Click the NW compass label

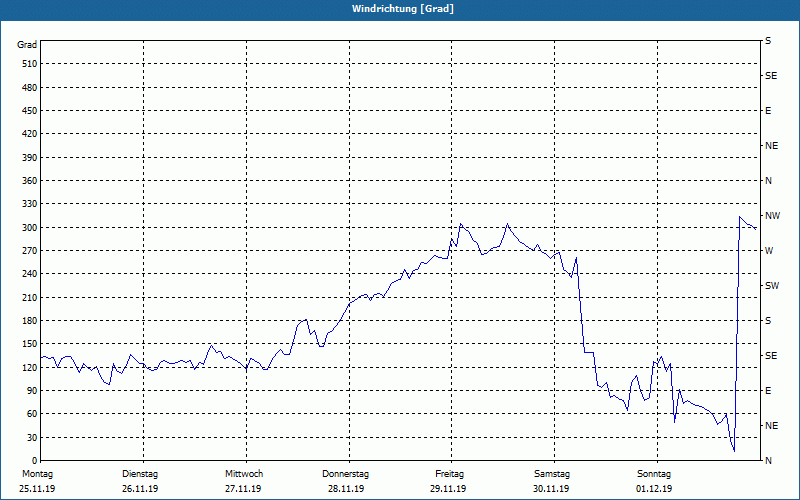(x=772, y=216)
